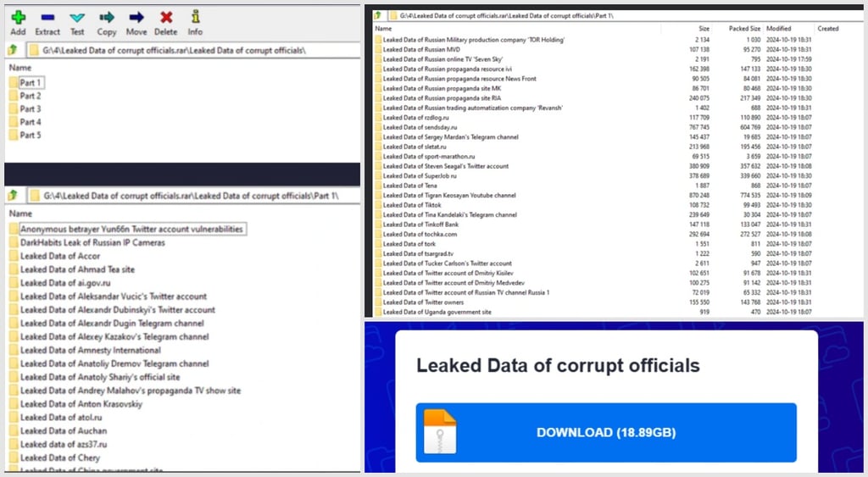Click the DOWNLOAD (18.89GB) button
This screenshot has width=868, height=477.
[x=606, y=432]
